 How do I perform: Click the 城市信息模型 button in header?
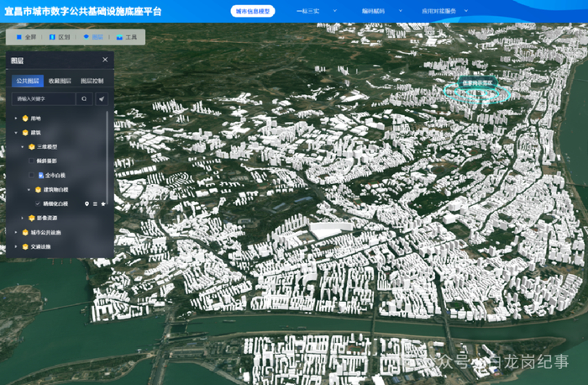tap(253, 11)
